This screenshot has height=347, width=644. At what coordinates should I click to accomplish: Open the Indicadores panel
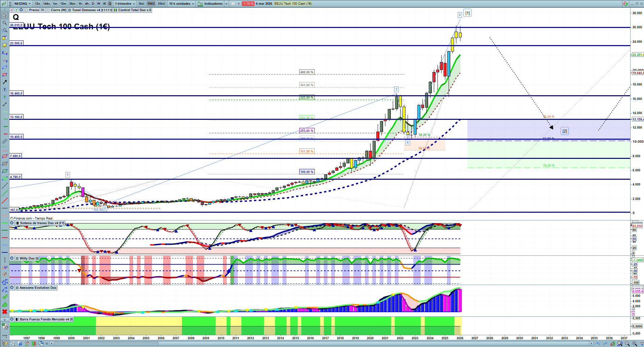(x=211, y=4)
